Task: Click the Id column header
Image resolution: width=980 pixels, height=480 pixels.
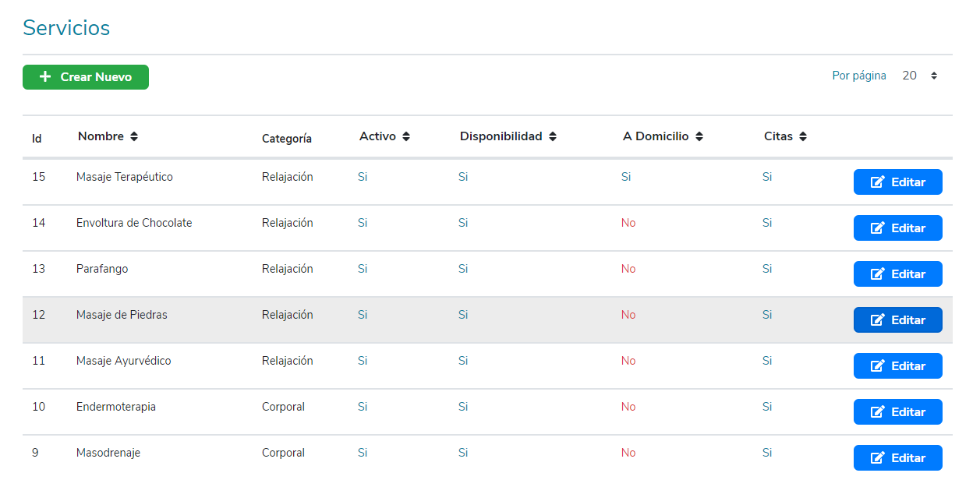Action: click(x=37, y=139)
